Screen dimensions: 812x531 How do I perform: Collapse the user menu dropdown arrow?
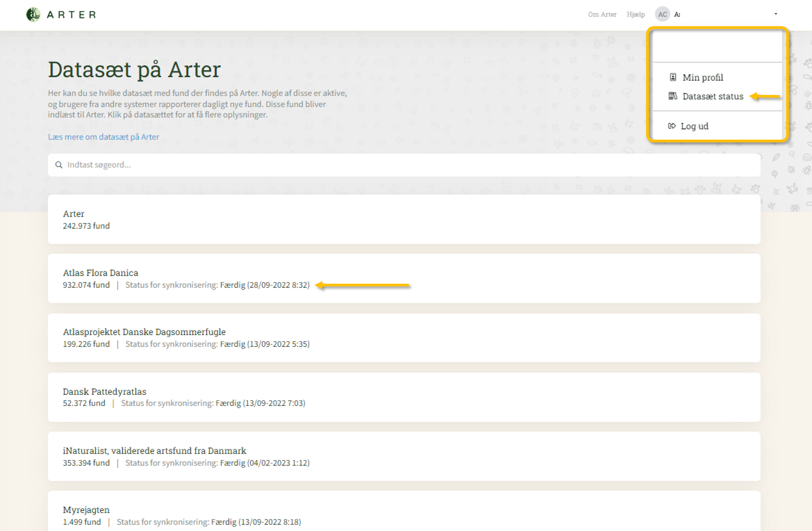pyautogui.click(x=776, y=14)
